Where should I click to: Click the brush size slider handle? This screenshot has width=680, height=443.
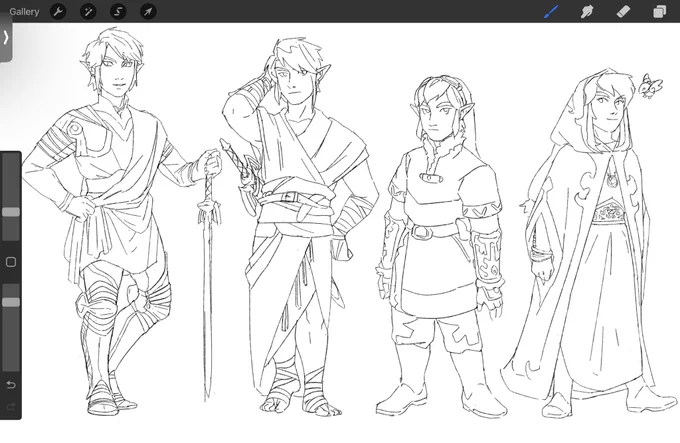[11, 212]
